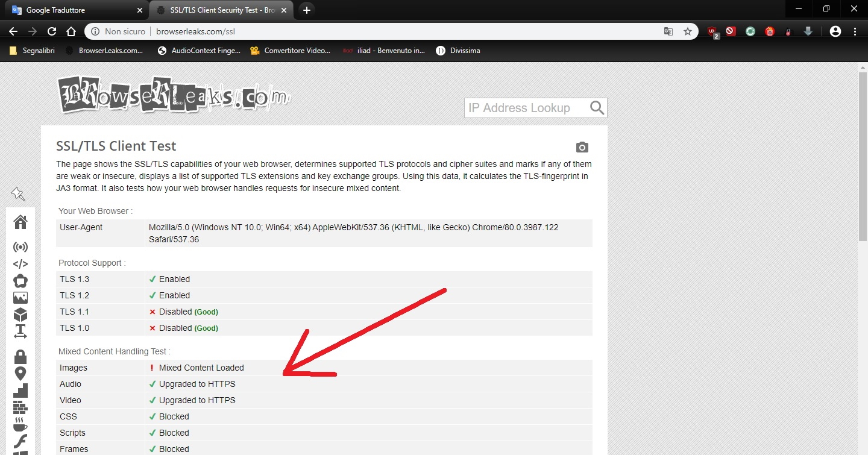The height and width of the screenshot is (455, 868).
Task: Go forward to the next page
Action: click(x=33, y=31)
